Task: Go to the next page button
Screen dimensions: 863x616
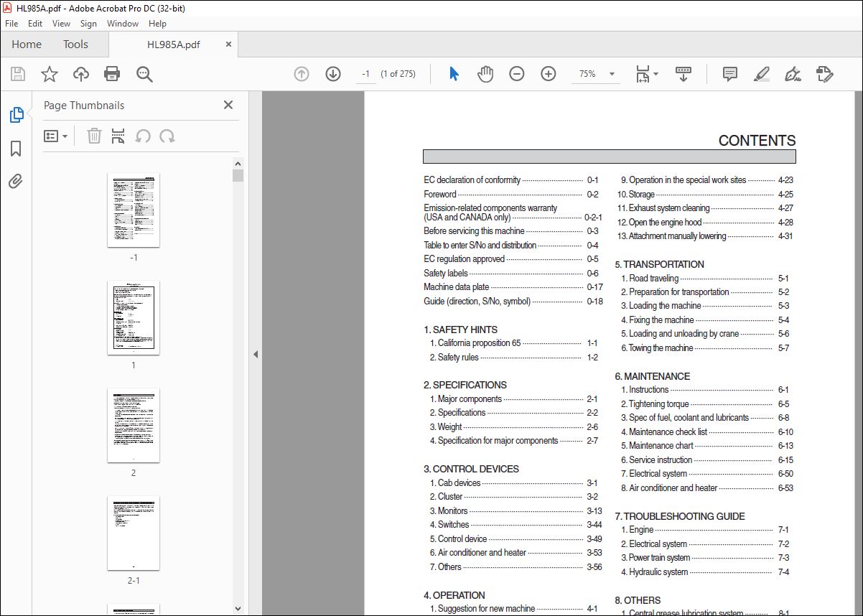Action: (x=333, y=74)
